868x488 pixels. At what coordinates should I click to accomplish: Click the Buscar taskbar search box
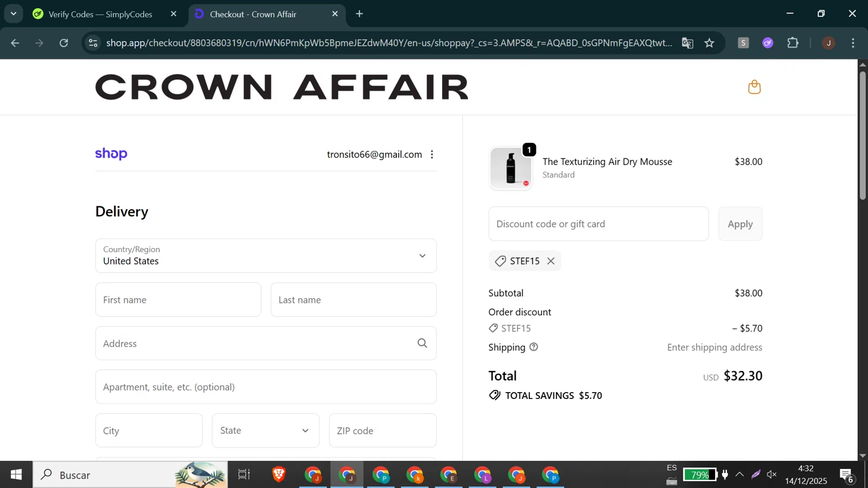(x=130, y=475)
